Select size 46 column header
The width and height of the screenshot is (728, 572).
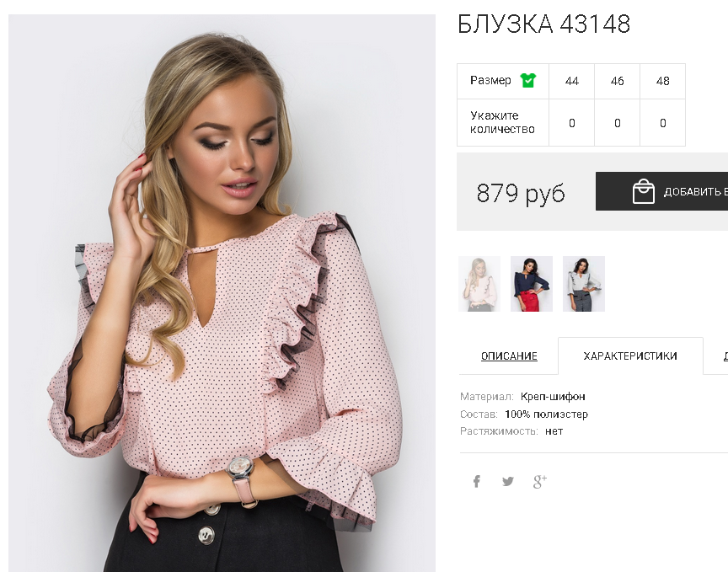point(617,81)
